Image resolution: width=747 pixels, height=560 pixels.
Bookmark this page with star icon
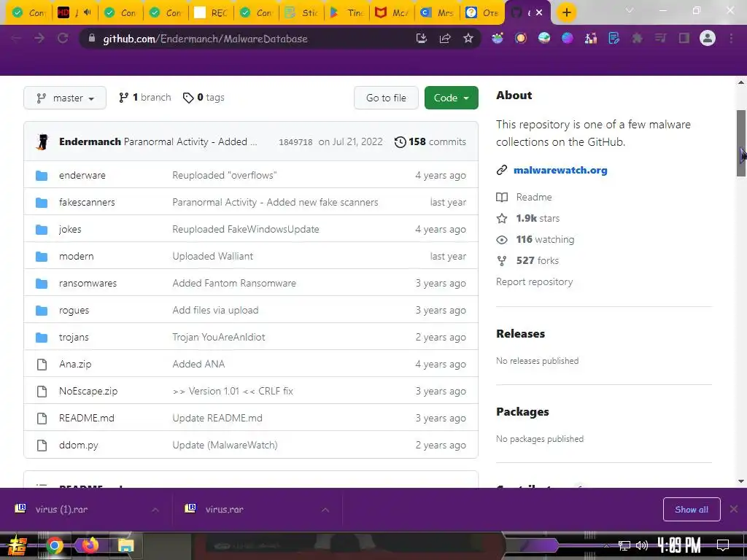(468, 38)
